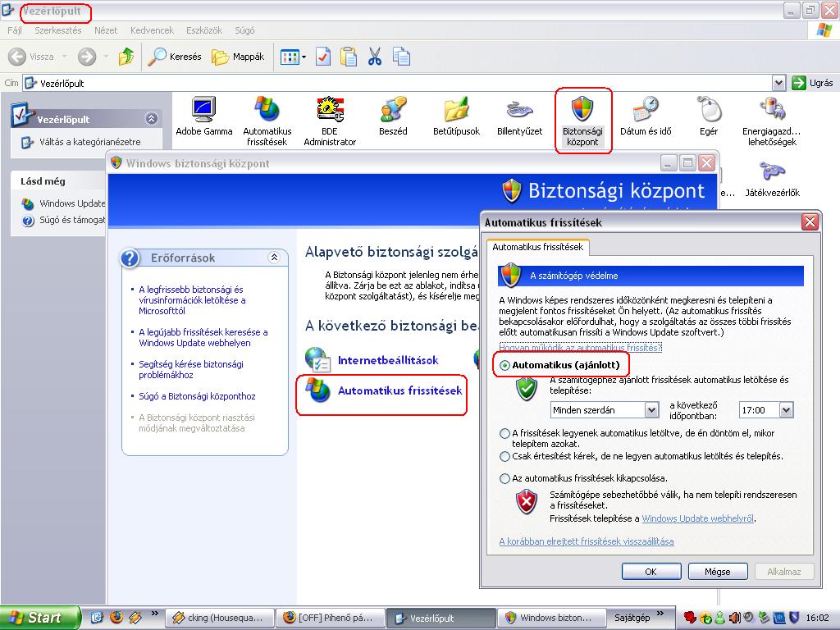Click Hogyan működik az automatikus frissítés link
Viewport: 840px width, 630px height.
pyautogui.click(x=580, y=348)
